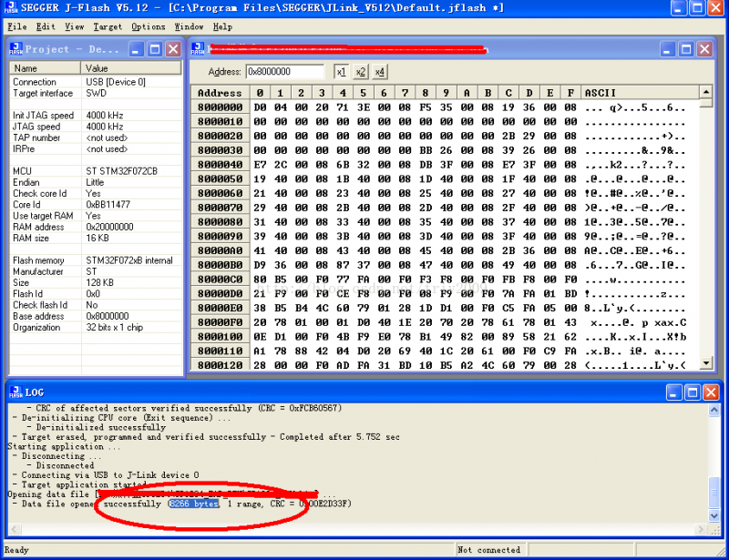Click 'Starting application' log line
The image size is (729, 560).
[x=64, y=446]
